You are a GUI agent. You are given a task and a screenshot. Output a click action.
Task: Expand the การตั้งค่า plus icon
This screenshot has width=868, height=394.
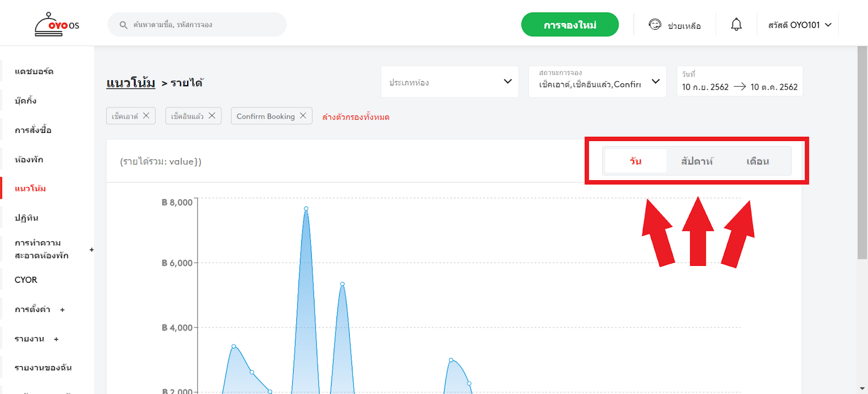pos(62,310)
